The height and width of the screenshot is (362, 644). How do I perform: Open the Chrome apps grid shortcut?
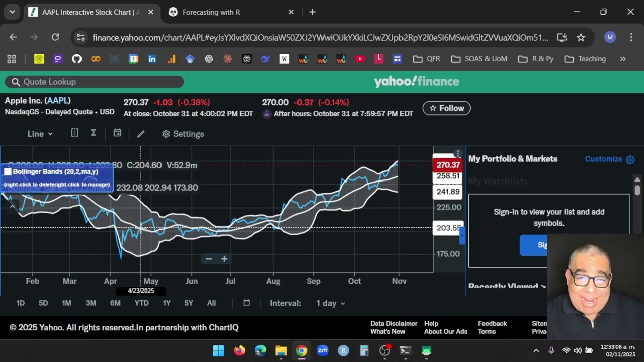click(x=12, y=59)
